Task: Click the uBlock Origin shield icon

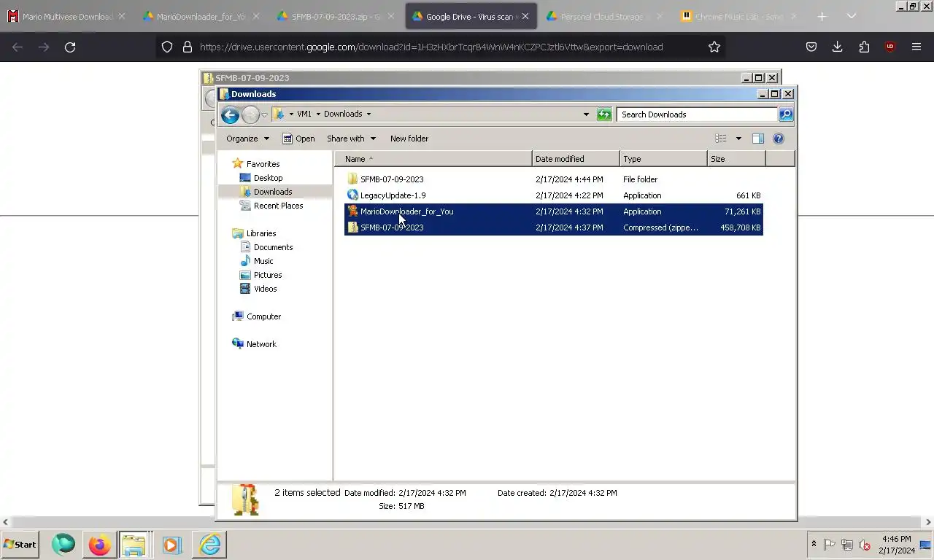Action: pos(889,47)
